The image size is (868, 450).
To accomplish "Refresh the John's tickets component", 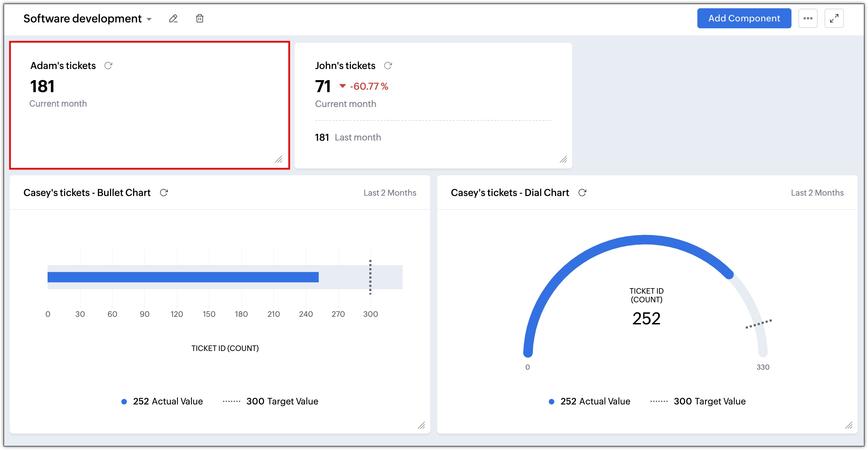I will (388, 66).
